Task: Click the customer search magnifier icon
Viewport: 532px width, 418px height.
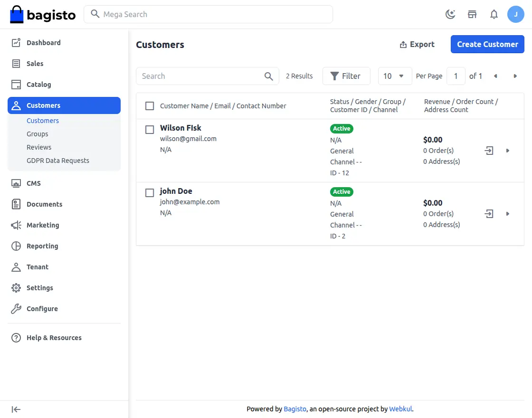Action: coord(269,76)
